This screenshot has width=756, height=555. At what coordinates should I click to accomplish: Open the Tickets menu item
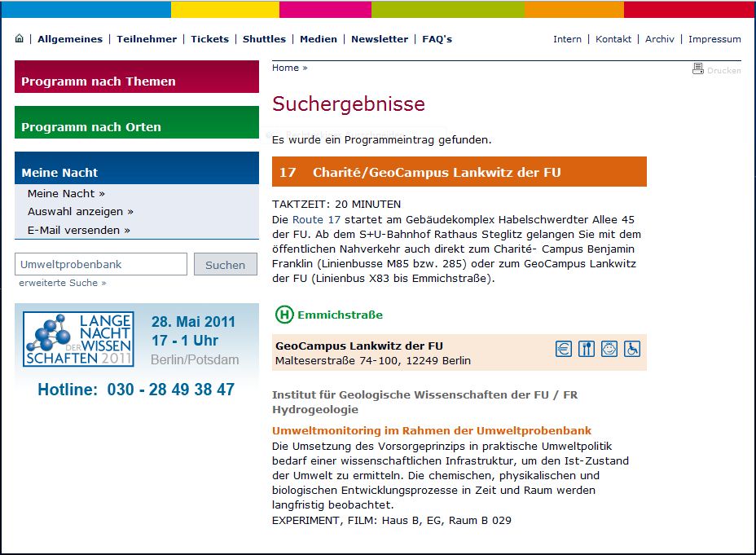click(x=209, y=39)
